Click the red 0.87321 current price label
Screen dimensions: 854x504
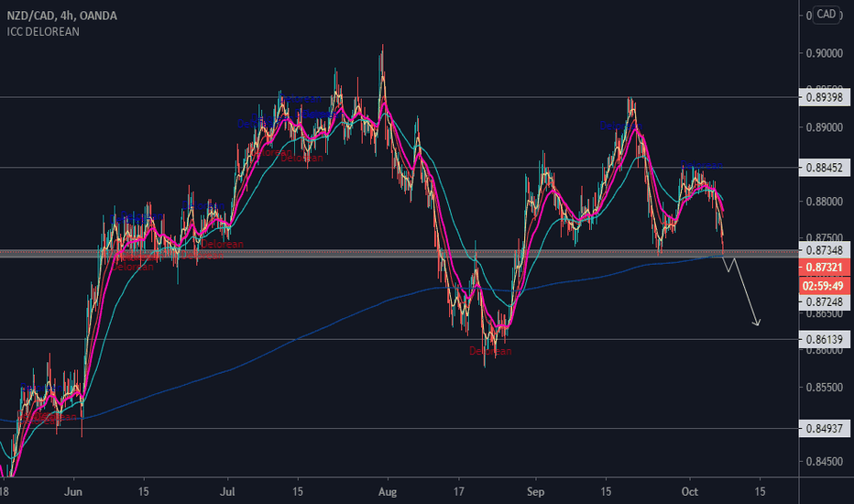[824, 268]
